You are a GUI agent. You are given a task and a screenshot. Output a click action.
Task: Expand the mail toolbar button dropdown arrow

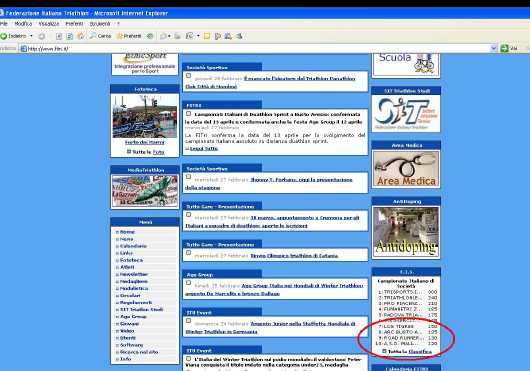tap(169, 36)
